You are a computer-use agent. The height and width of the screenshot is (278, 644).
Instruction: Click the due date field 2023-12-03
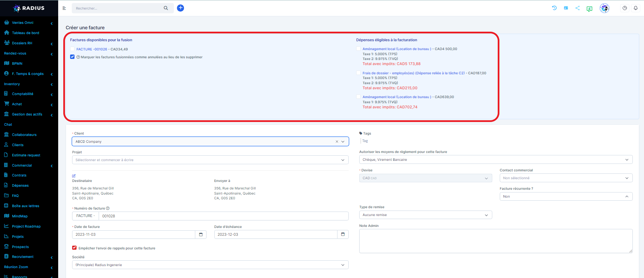click(x=276, y=234)
